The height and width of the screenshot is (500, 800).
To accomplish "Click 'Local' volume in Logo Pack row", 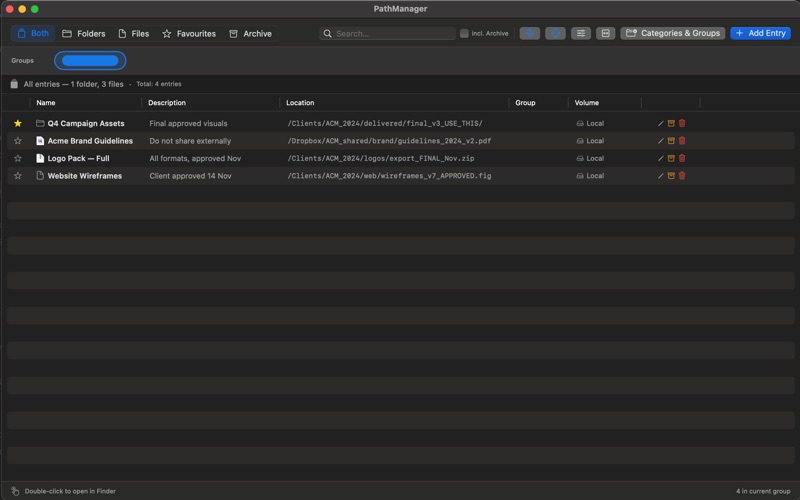I will pyautogui.click(x=595, y=158).
